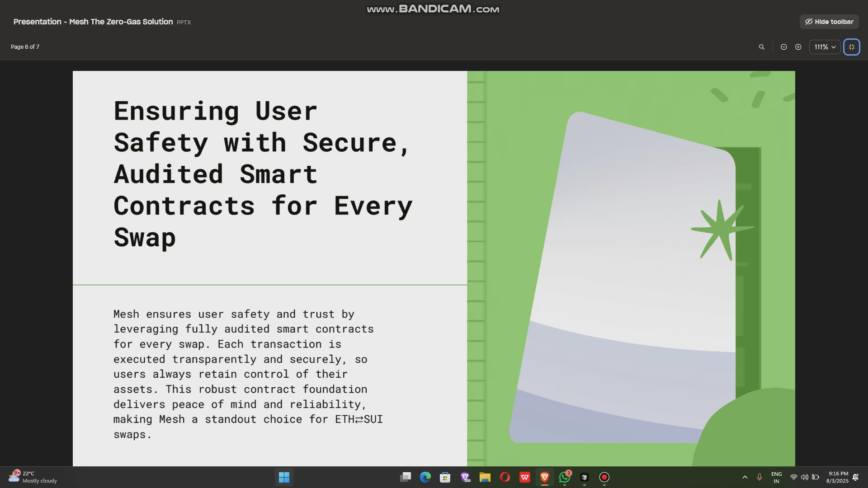Viewport: 868px width, 488px height.
Task: Click the slide body paragraph about Mesh
Action: (248, 374)
